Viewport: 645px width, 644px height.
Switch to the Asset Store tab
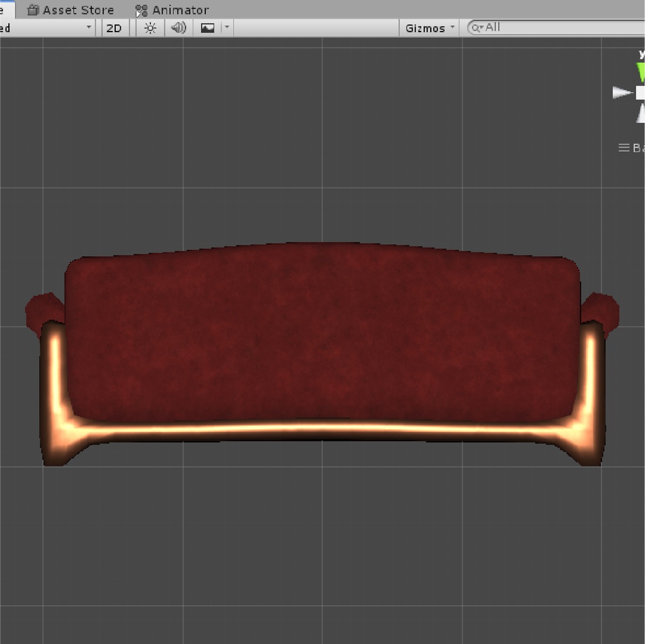(71, 9)
